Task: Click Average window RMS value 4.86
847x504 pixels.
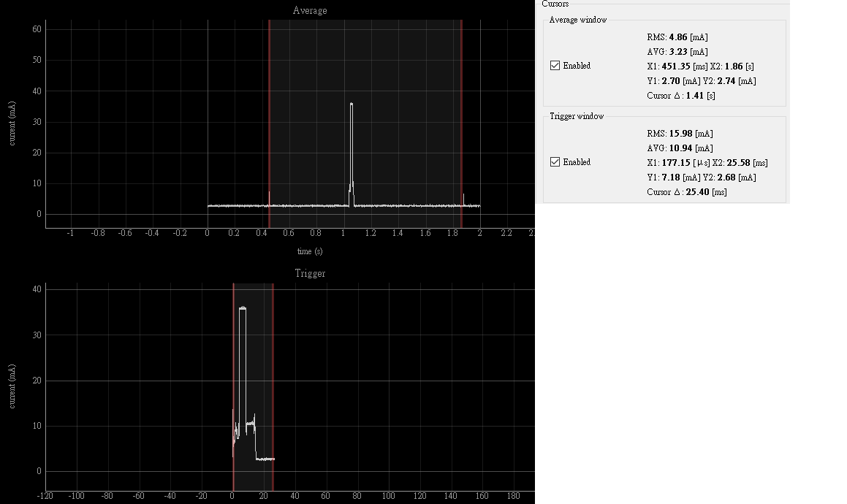Action: (678, 37)
